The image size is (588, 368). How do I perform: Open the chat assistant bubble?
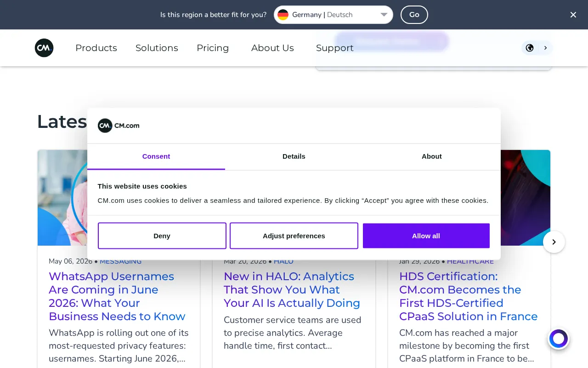click(x=559, y=339)
